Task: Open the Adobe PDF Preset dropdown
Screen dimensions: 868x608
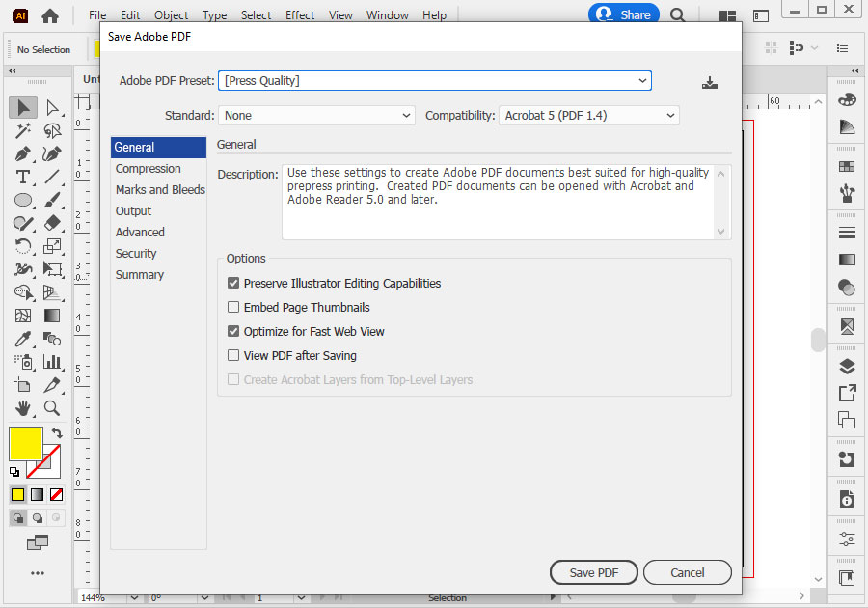Action: pyautogui.click(x=435, y=81)
